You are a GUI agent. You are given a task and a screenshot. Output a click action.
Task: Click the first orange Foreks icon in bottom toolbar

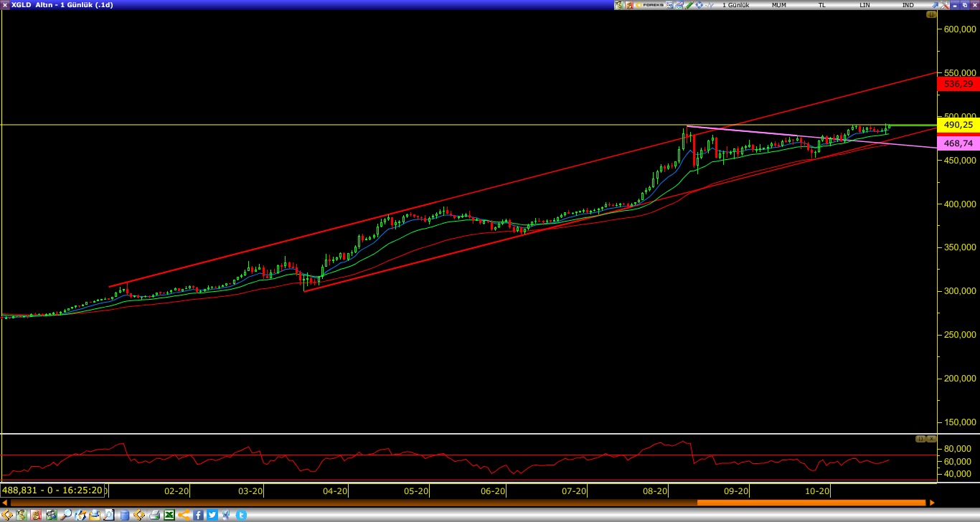point(7,515)
